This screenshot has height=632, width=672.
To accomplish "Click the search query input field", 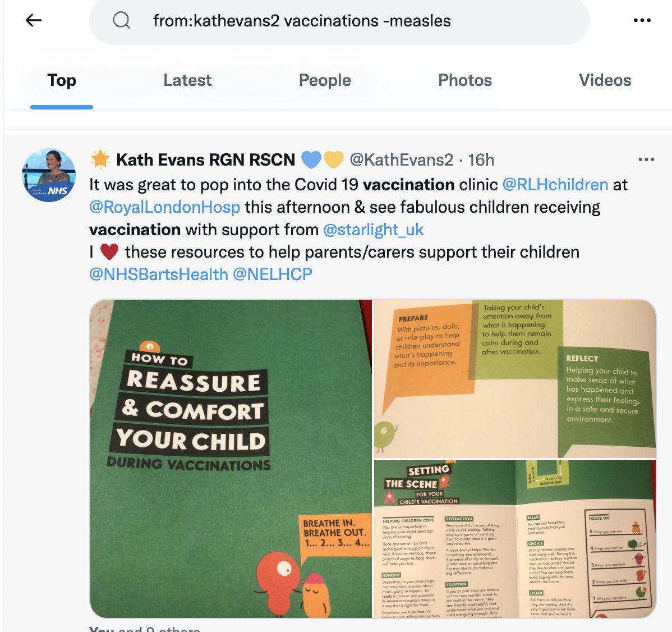I will [339, 21].
